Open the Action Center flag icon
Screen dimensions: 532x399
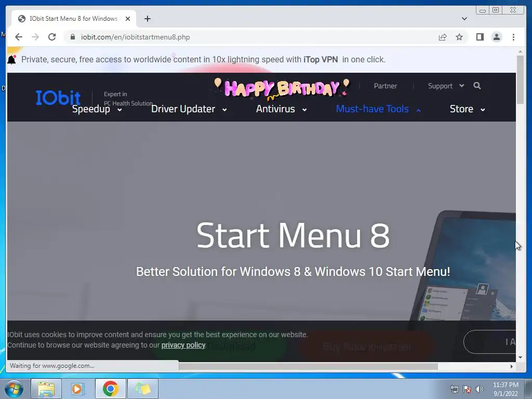pyautogui.click(x=467, y=389)
